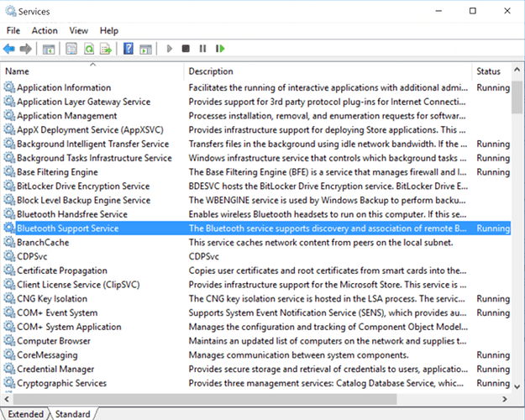This screenshot has height=420, width=525.
Task: Click the vertical scrollbar down arrow
Action: [x=517, y=386]
